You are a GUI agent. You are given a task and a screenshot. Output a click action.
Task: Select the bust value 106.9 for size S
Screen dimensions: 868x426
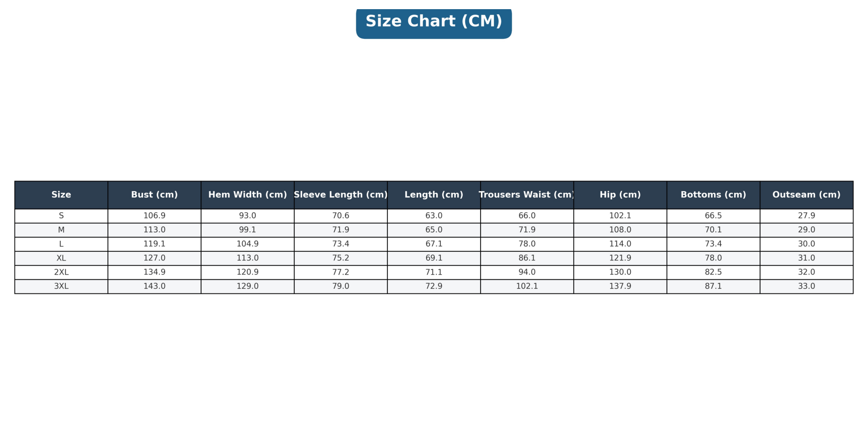pos(154,216)
